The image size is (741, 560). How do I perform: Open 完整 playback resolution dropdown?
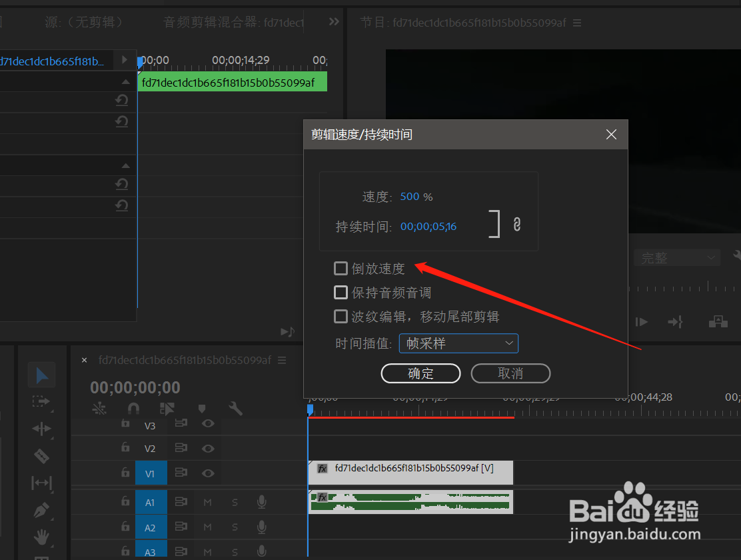pos(677,258)
